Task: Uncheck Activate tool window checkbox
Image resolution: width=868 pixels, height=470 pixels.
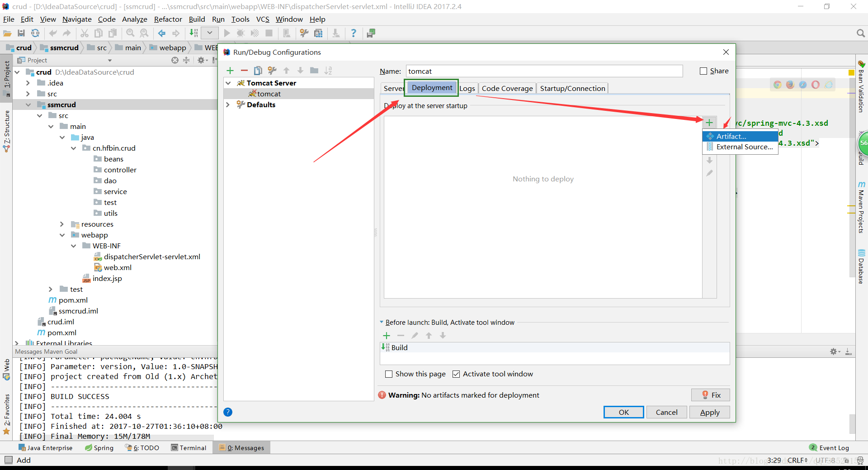Action: pos(456,374)
